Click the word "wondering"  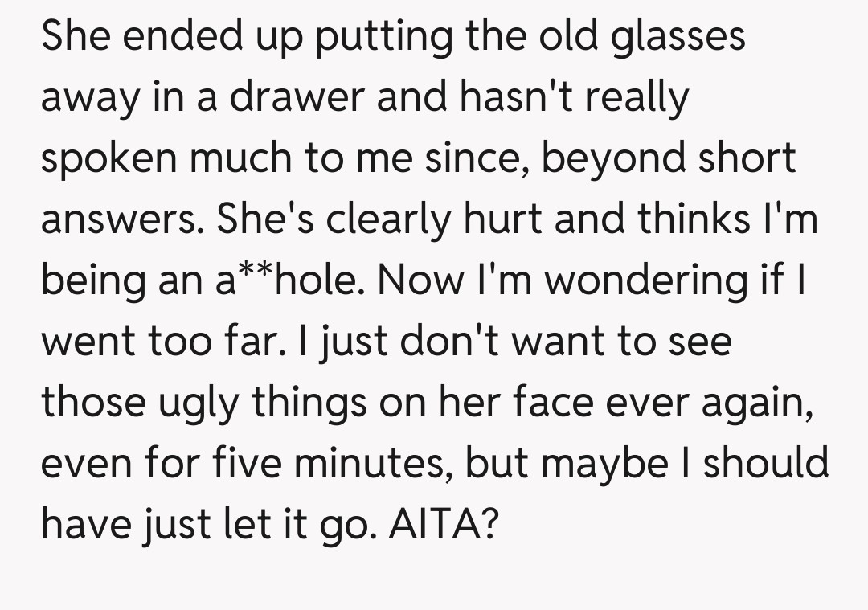(617, 281)
